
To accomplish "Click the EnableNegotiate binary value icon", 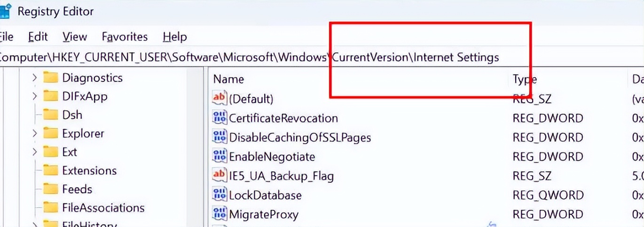I will 220,156.
